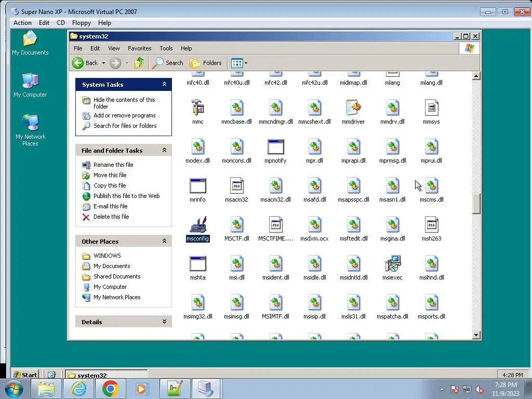532x399 pixels.
Task: Select the msacm32 driver file icon
Action: [x=236, y=185]
